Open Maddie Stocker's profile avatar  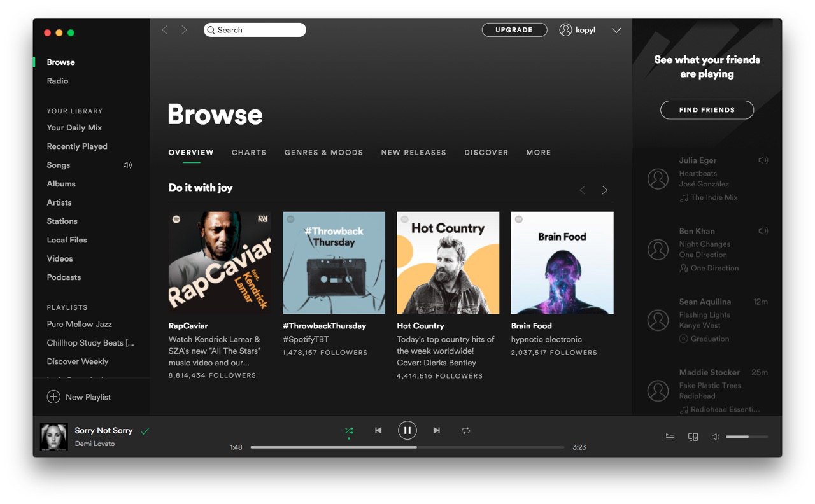coord(658,391)
